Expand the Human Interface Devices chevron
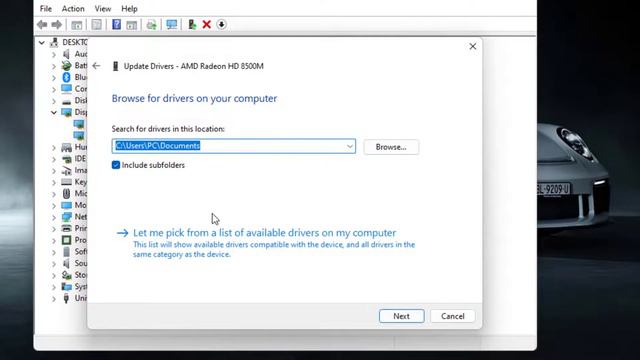Image resolution: width=640 pixels, height=360 pixels. pyautogui.click(x=54, y=147)
